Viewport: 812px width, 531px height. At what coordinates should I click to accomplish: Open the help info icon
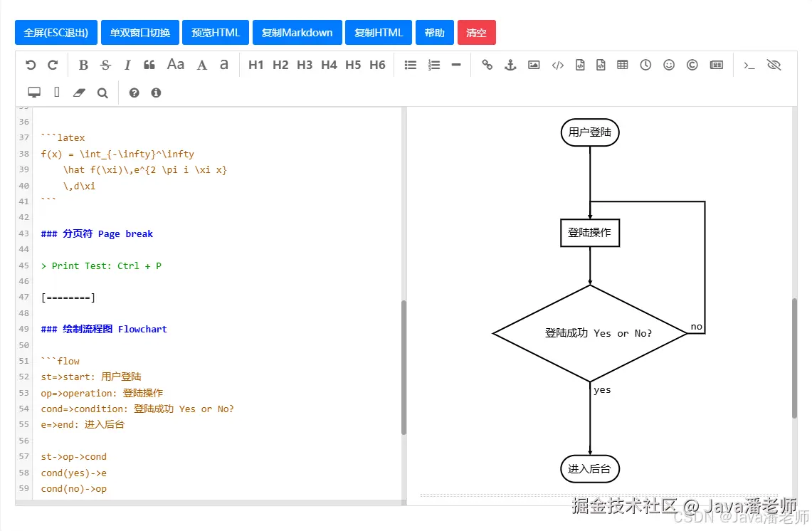[x=156, y=92]
